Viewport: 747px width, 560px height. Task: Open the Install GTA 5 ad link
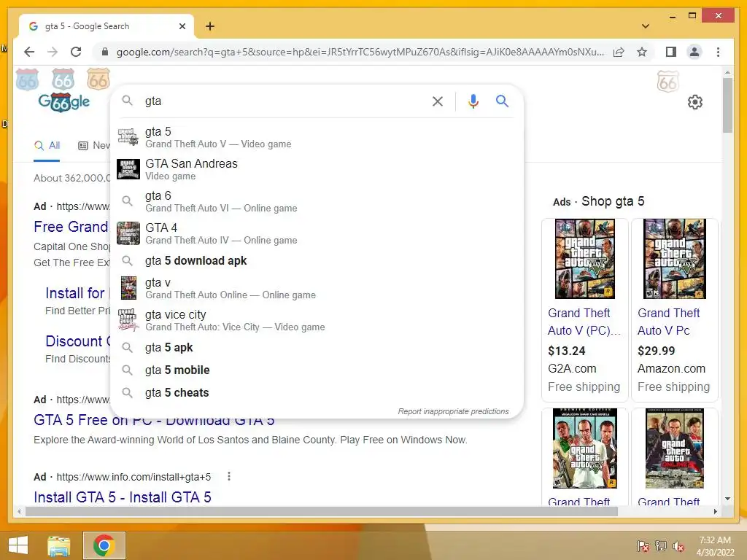(123, 497)
